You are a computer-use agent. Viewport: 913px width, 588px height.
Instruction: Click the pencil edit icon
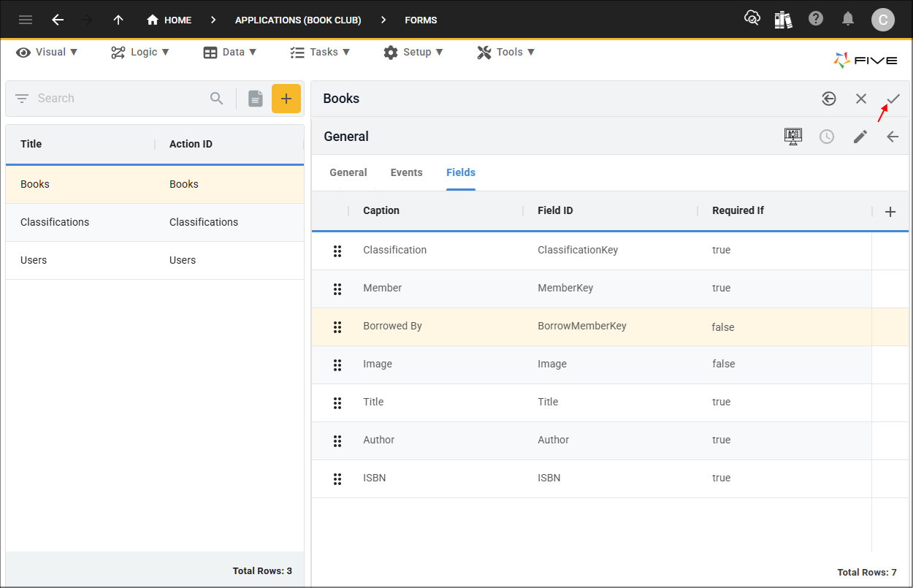click(x=860, y=137)
